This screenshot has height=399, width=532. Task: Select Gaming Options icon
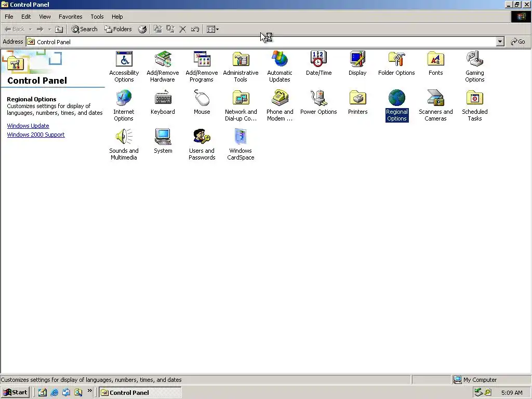coord(475,66)
